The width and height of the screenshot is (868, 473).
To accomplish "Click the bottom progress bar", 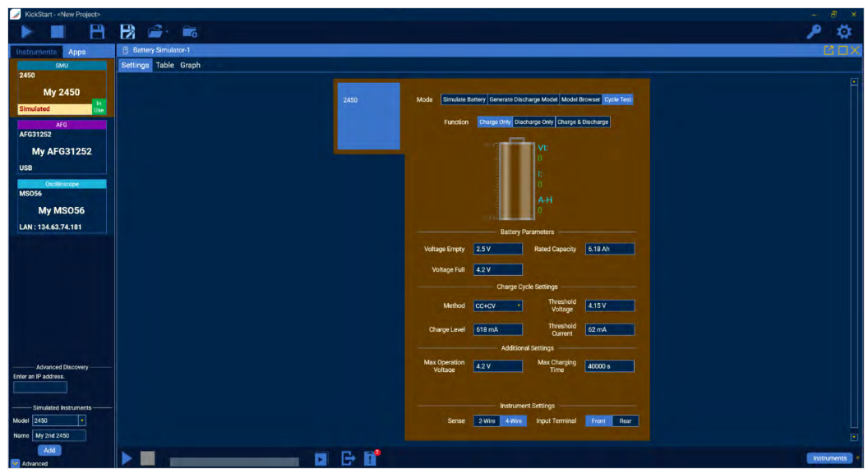I will tap(234, 462).
